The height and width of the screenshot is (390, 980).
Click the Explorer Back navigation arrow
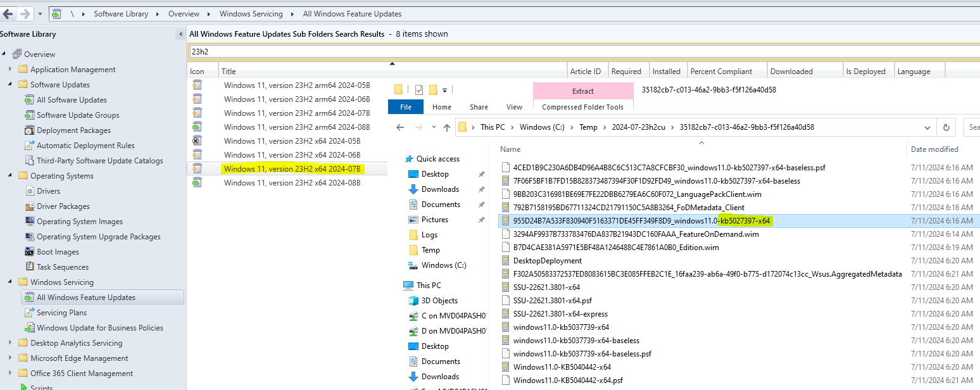pyautogui.click(x=400, y=127)
